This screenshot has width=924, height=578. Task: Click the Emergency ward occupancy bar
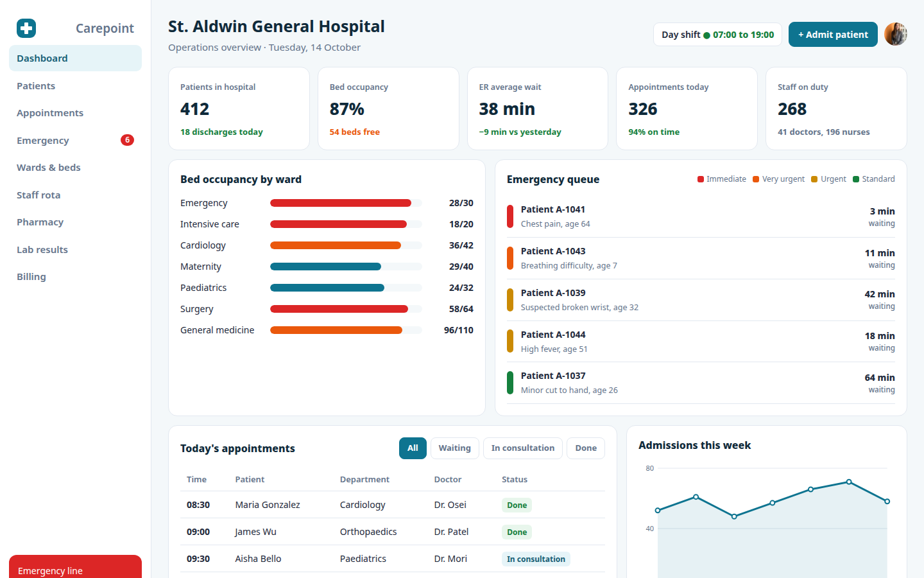tap(346, 203)
